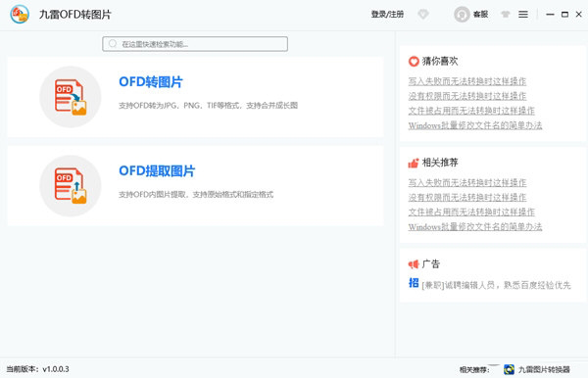This screenshot has height=378, width=588.
Task: Click OFD提取图片 description text
Action: (x=196, y=194)
